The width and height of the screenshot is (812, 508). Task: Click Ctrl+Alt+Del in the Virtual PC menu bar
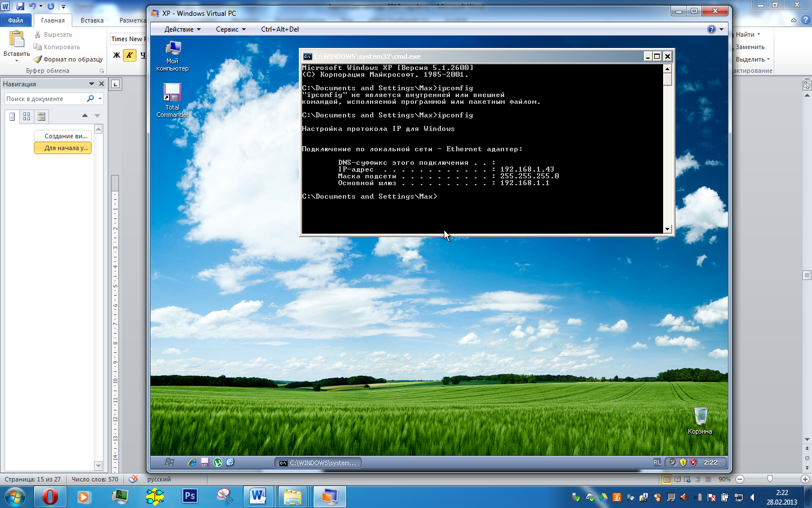(x=280, y=29)
